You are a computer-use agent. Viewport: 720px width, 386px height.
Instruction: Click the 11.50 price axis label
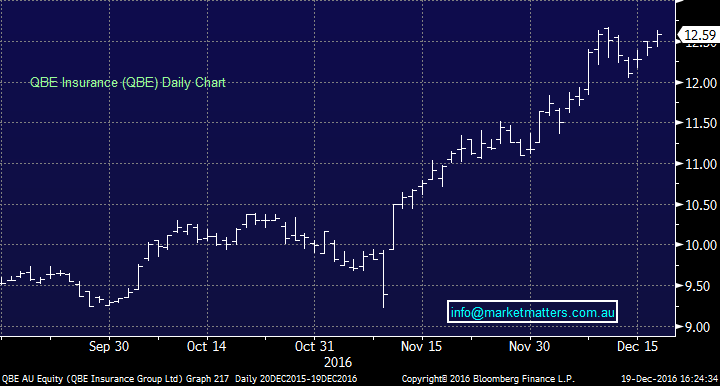[701, 123]
